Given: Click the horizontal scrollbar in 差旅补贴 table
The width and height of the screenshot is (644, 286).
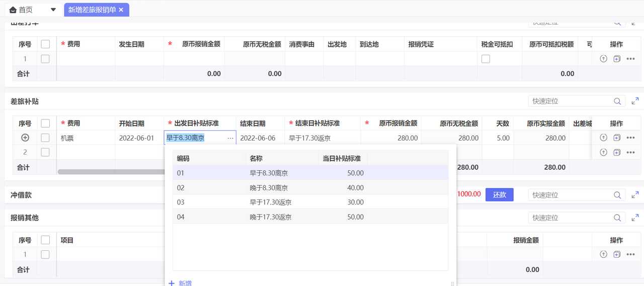Looking at the screenshot, I should [x=111, y=172].
